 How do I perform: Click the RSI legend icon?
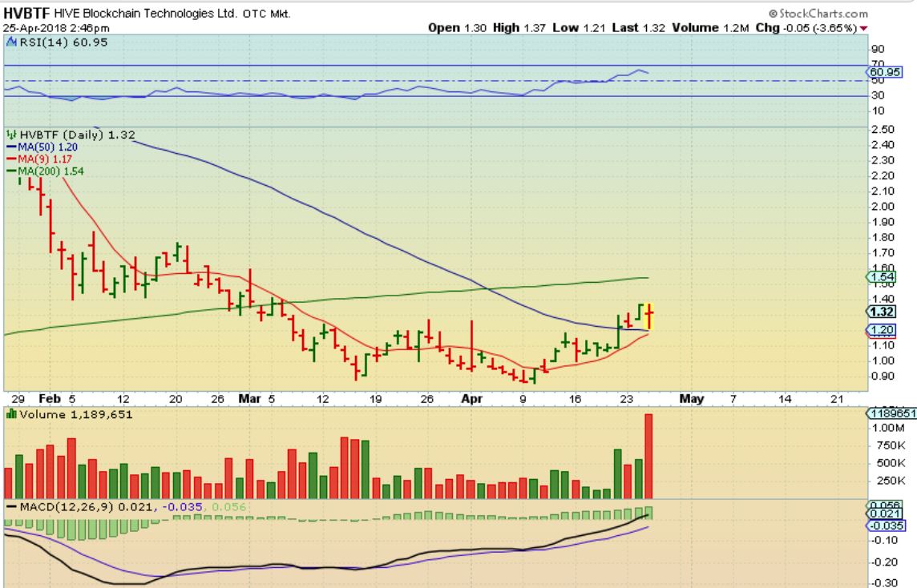point(11,42)
